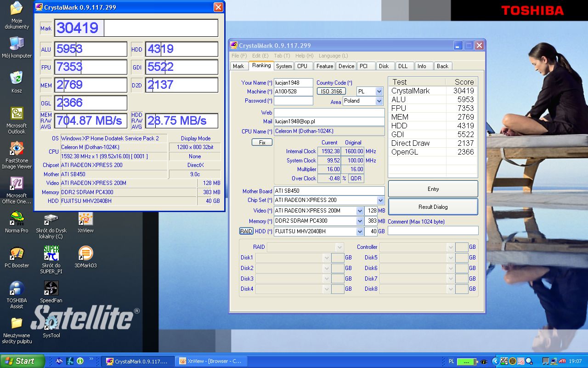Open the Area Poland dropdown
Image resolution: width=588 pixels, height=368 pixels.
tap(379, 101)
